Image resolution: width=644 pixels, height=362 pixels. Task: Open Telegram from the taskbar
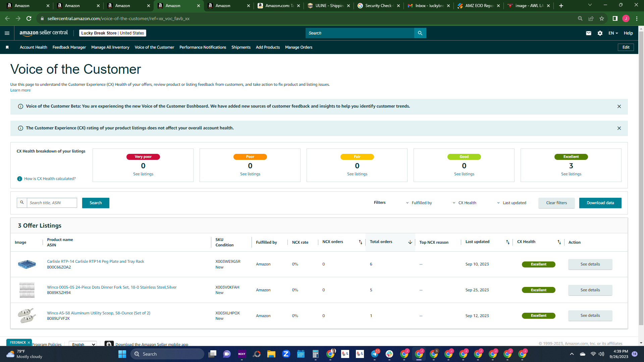coord(375,354)
